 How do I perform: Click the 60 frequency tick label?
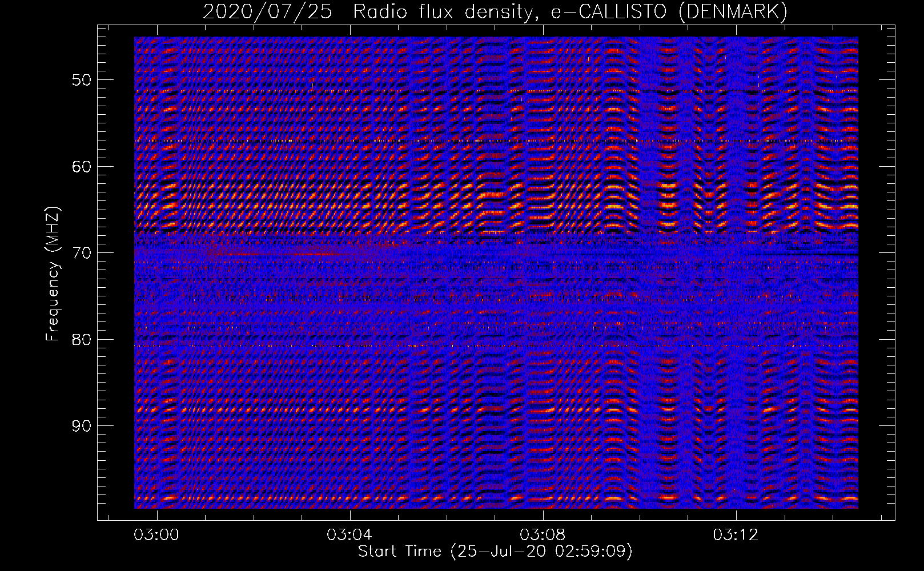(x=81, y=166)
